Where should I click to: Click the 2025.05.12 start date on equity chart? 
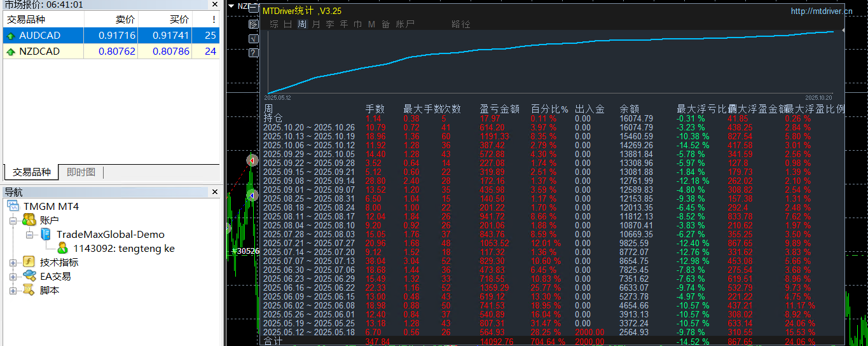[277, 97]
